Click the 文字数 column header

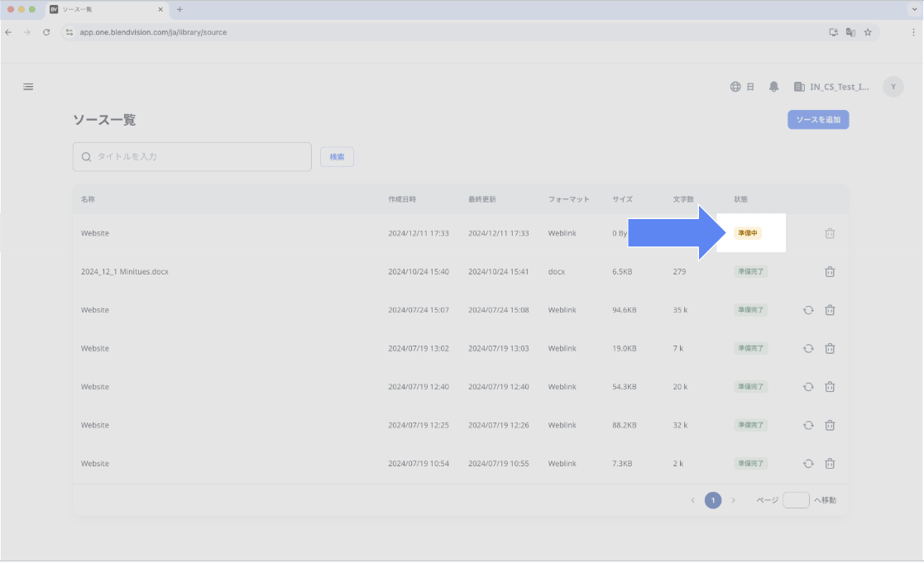tap(683, 199)
